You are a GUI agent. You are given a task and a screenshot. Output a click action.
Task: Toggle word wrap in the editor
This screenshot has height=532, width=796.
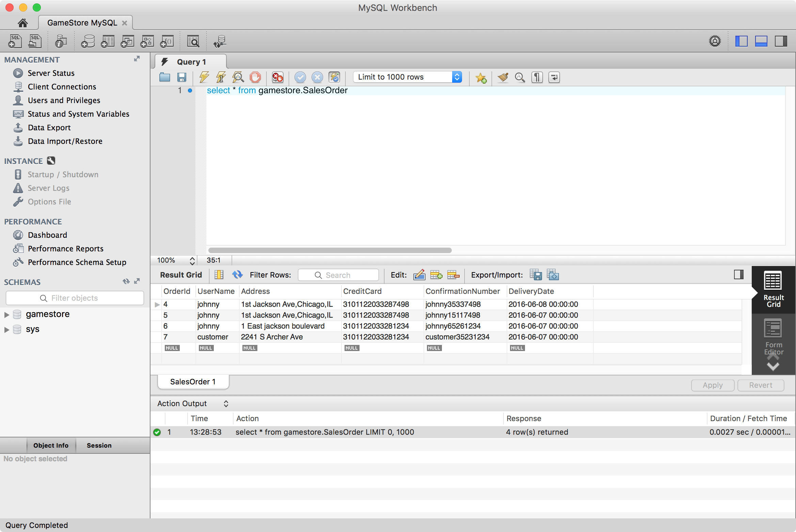click(554, 77)
